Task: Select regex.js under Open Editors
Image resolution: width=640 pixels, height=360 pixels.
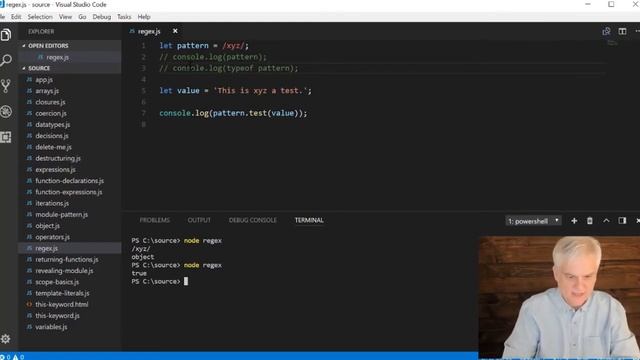Action: 58,57
